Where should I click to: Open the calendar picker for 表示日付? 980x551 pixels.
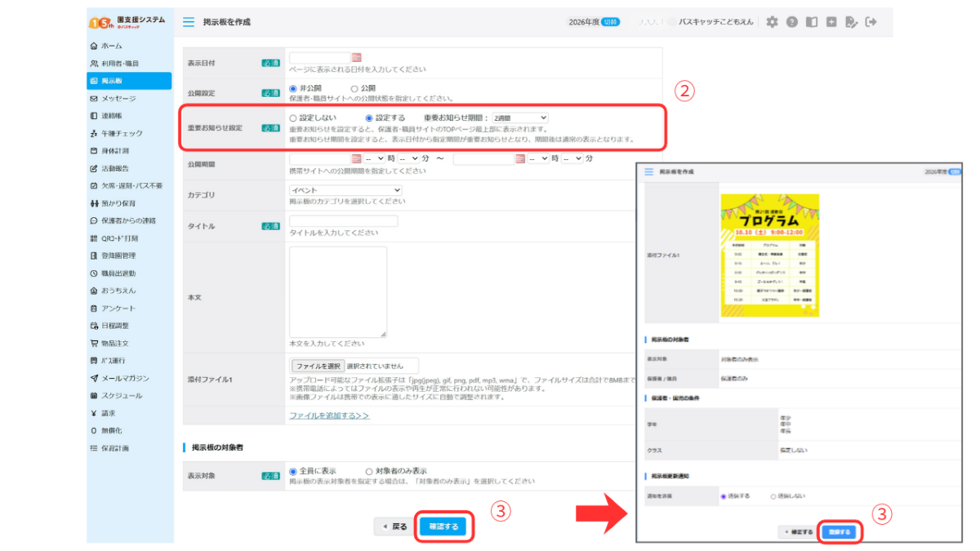[356, 57]
